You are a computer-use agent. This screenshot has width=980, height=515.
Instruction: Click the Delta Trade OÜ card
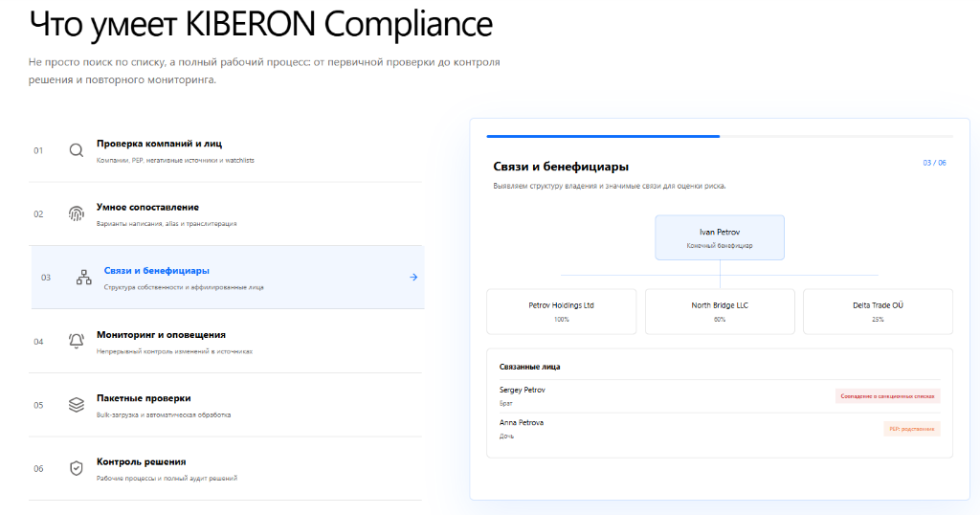pyautogui.click(x=879, y=311)
